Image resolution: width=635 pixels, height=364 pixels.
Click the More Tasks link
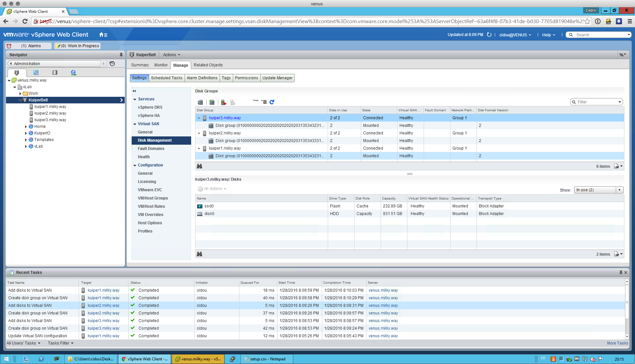click(x=617, y=343)
